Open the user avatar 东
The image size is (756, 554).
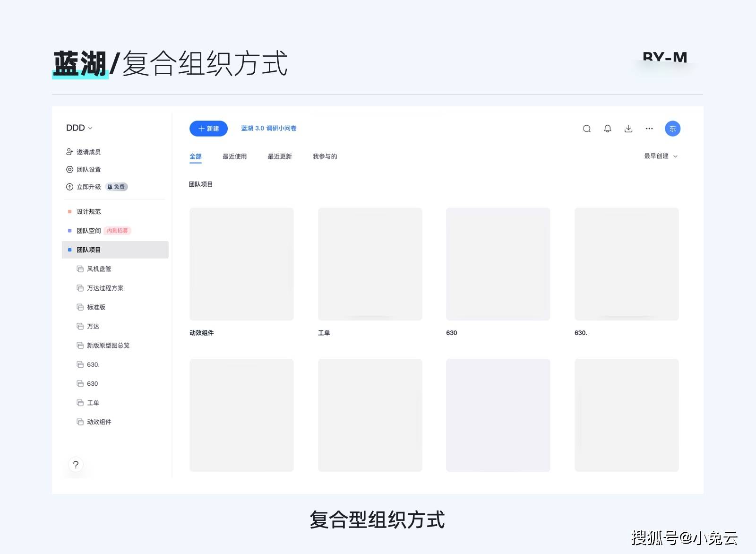click(672, 129)
